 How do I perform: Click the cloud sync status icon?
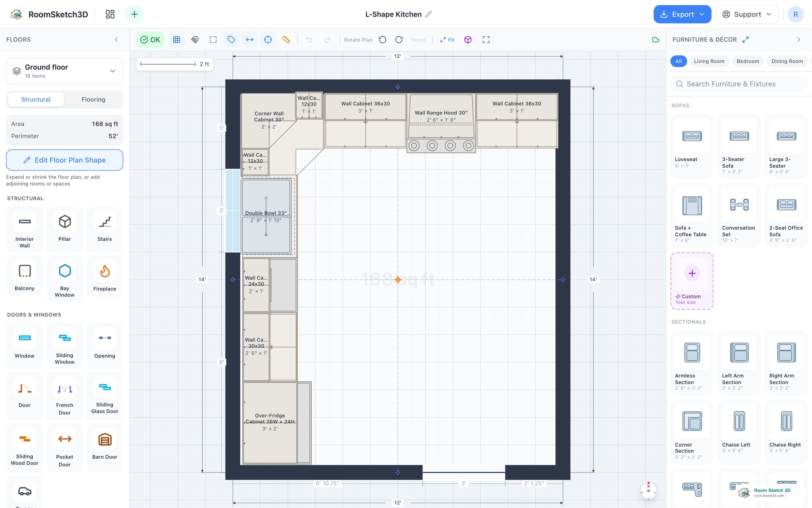tap(655, 40)
